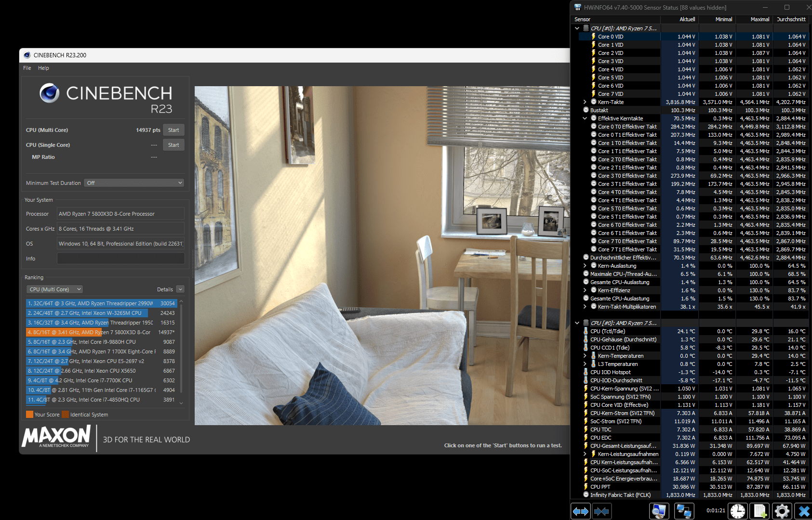
Task: Click brown Identical System swatch
Action: [x=65, y=415]
